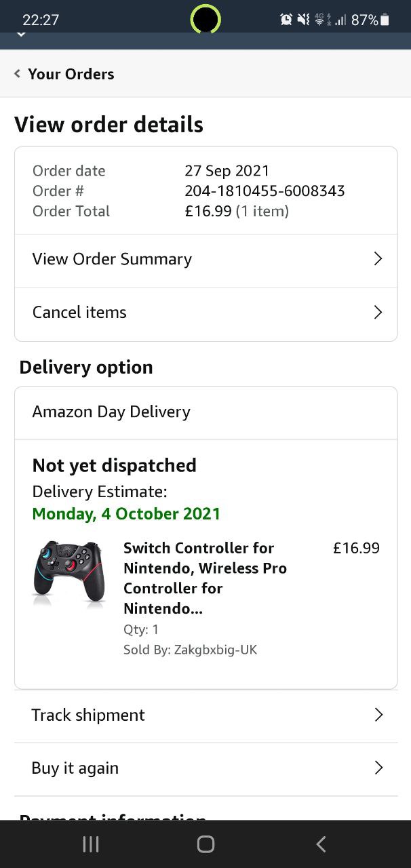Viewport: 411px width, 868px height.
Task: Go back to Your Orders
Action: (71, 74)
